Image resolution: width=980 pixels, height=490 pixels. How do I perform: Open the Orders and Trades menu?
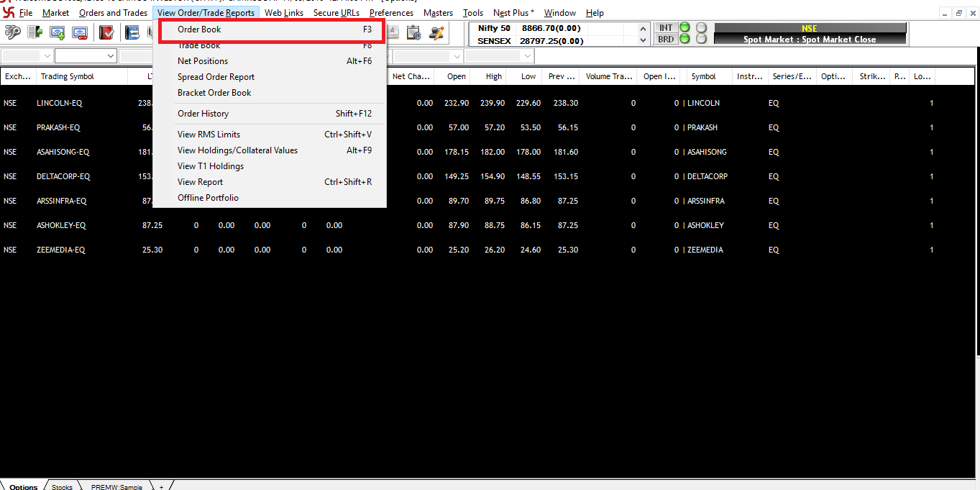[x=113, y=13]
